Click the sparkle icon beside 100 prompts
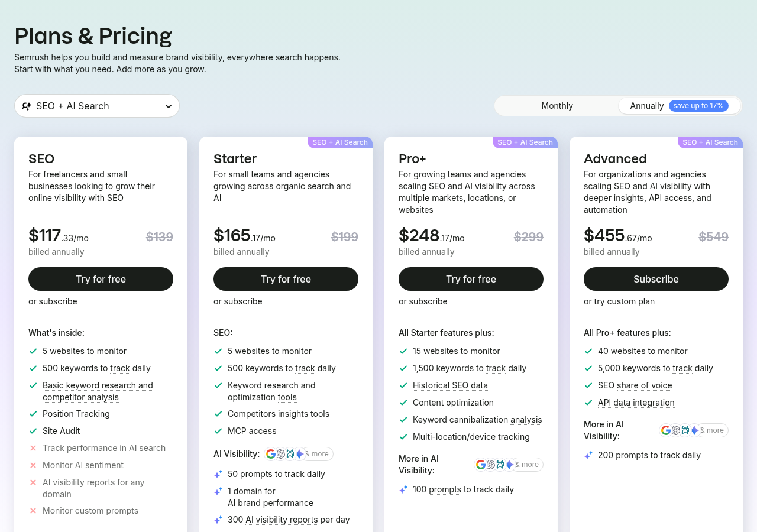The width and height of the screenshot is (757, 532). coord(403,489)
